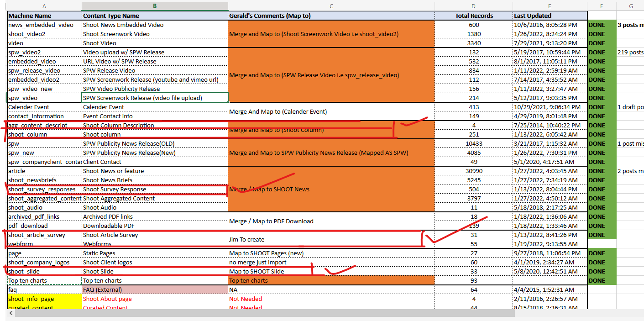Click the "Merge / Map to SHOOT News" cell
644x321 pixels.
(331, 189)
